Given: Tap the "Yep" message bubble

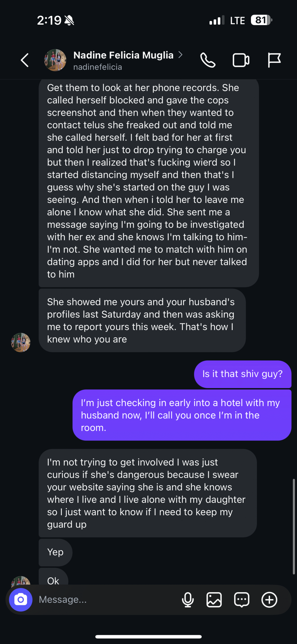Looking at the screenshot, I should [x=55, y=552].
